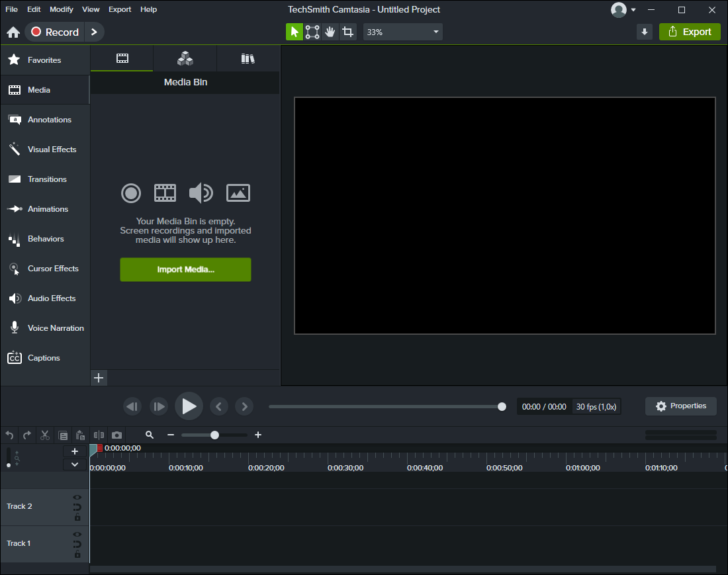The width and height of the screenshot is (728, 575).
Task: Click the Home icon
Action: (13, 32)
